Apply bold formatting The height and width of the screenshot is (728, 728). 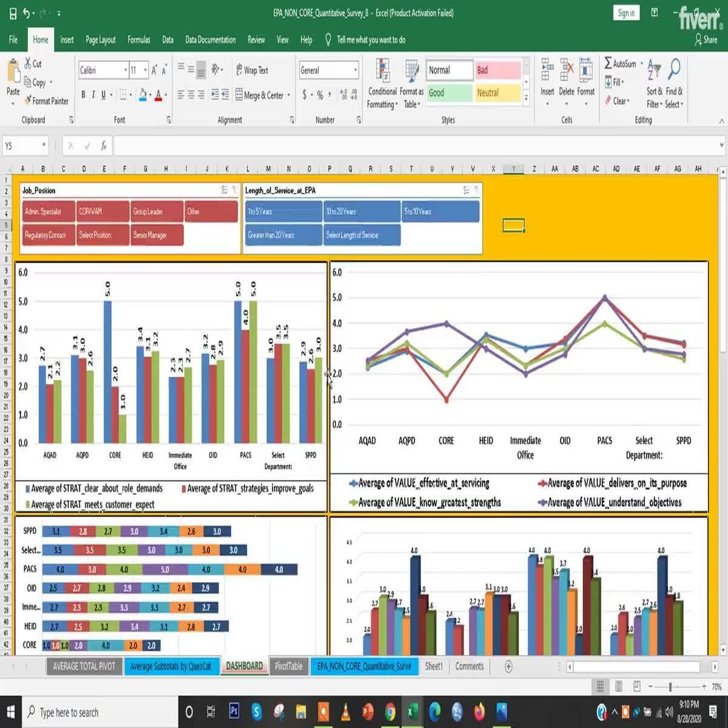click(x=83, y=94)
